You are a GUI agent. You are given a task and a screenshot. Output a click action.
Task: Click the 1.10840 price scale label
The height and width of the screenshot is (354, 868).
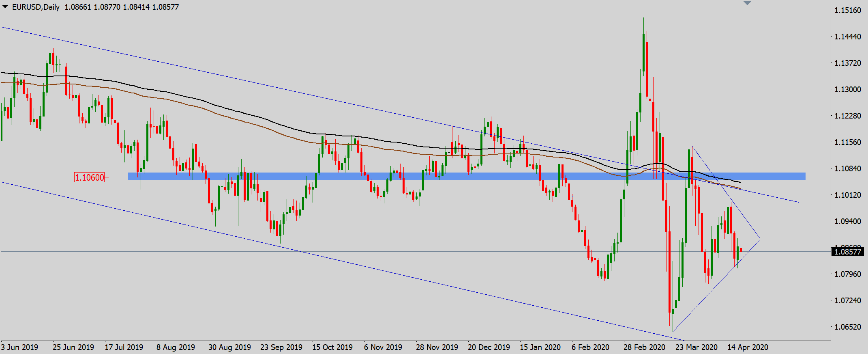tap(848, 168)
